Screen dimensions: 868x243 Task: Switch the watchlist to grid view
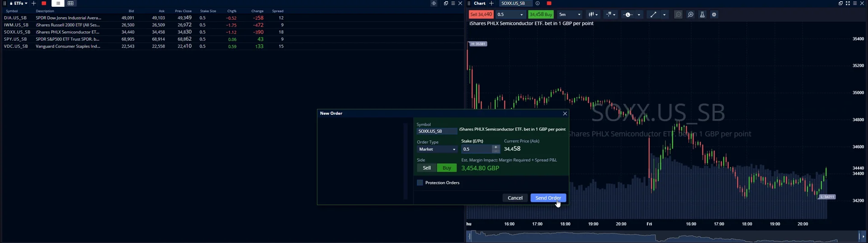click(x=71, y=3)
